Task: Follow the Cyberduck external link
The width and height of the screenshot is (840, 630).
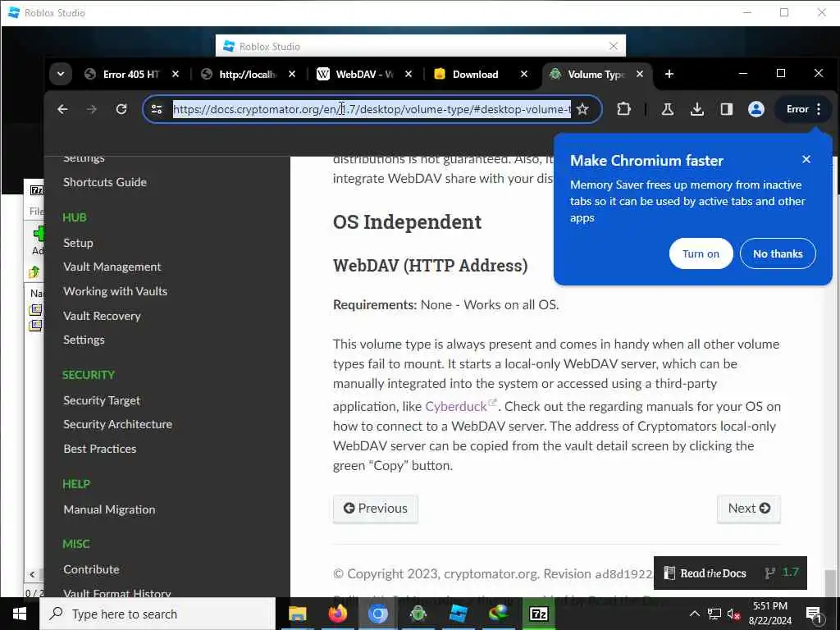Action: coord(456,407)
